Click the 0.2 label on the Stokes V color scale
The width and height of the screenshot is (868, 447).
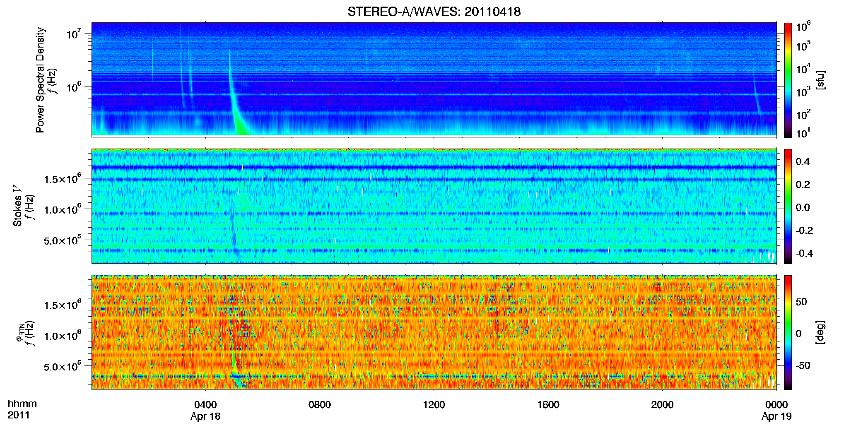tap(803, 185)
